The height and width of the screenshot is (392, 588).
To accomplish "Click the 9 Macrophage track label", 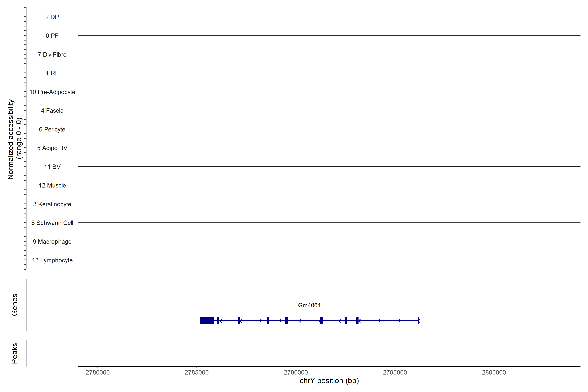I will pyautogui.click(x=52, y=242).
